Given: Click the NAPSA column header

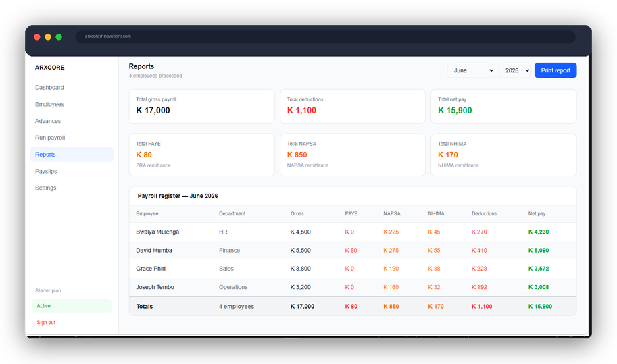Looking at the screenshot, I should (392, 214).
